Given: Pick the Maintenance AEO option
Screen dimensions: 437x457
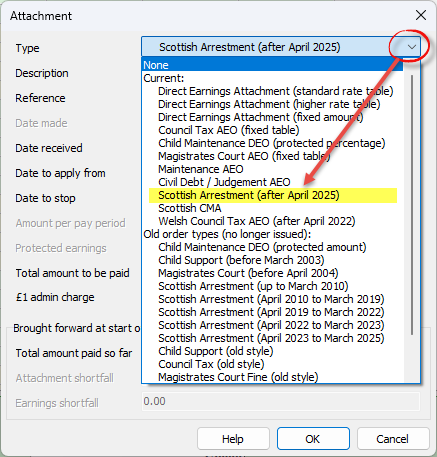Looking at the screenshot, I should click(201, 169).
